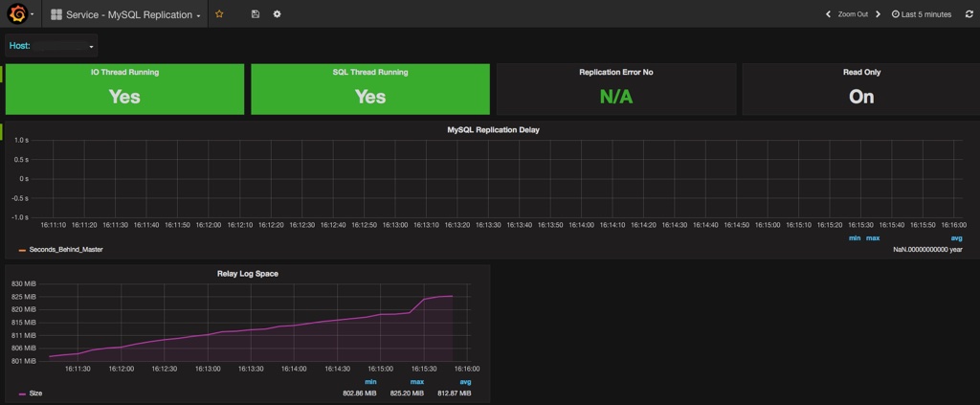
Task: Click the 16:16:00 label on Relay Log Space axis
Action: 466,369
